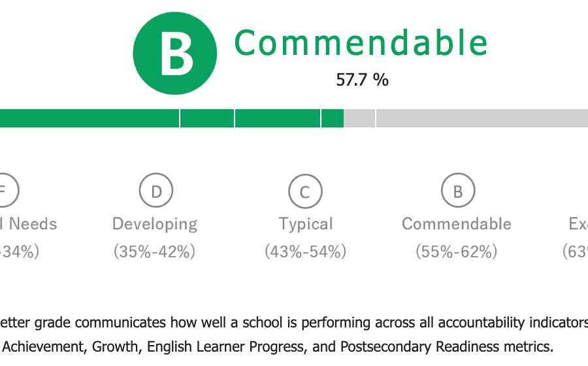Click the 57.7 % score text

(362, 80)
